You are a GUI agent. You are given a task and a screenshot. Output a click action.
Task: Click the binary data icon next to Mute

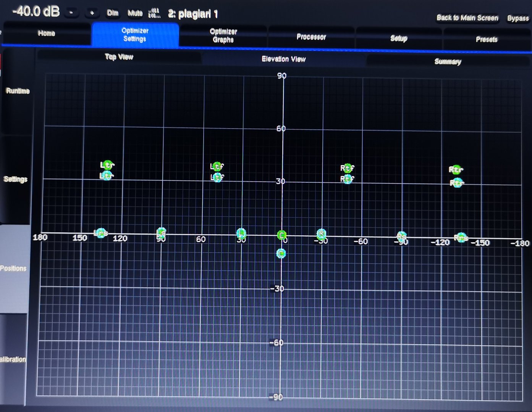(x=154, y=13)
